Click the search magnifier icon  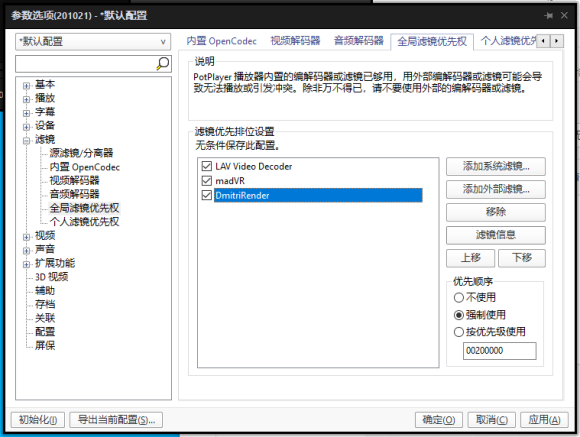pyautogui.click(x=162, y=64)
